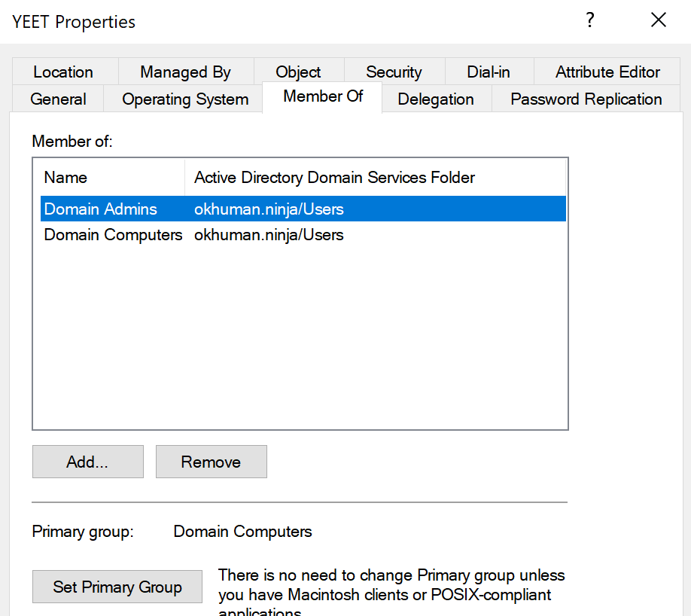Open the Attribute Editor tab

[607, 72]
